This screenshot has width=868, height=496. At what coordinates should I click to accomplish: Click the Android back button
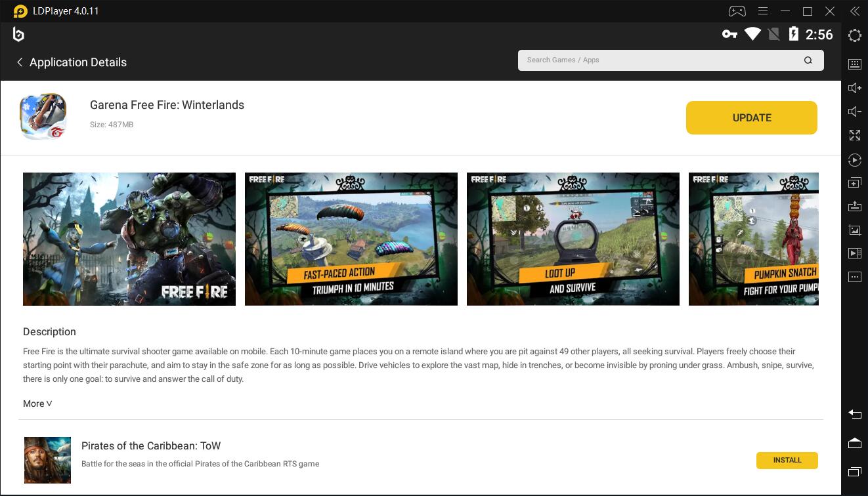pos(854,414)
